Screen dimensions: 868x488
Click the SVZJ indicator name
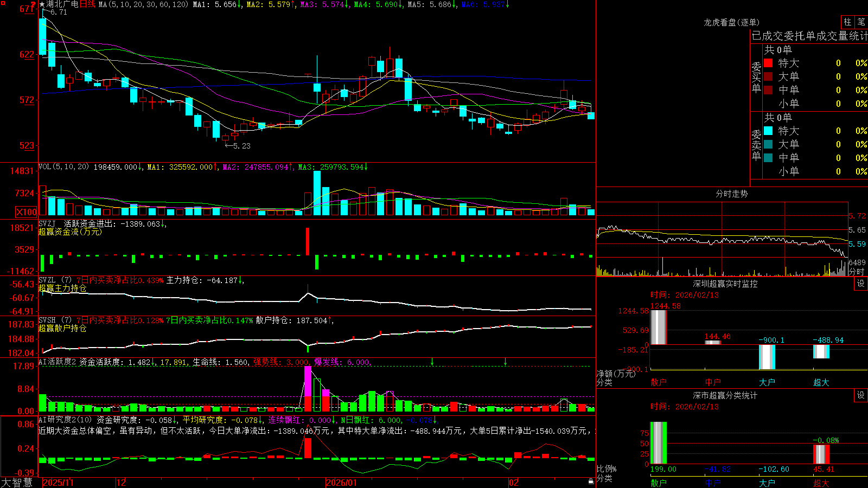pyautogui.click(x=47, y=223)
